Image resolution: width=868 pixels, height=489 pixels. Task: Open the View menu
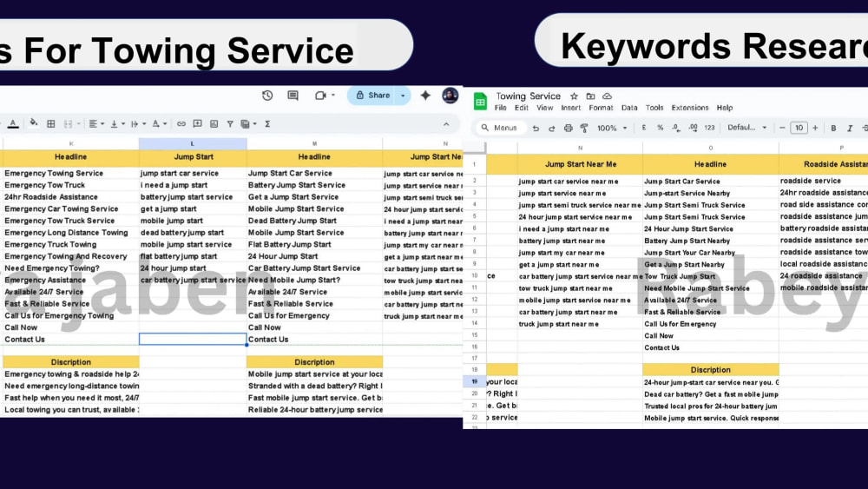point(545,108)
